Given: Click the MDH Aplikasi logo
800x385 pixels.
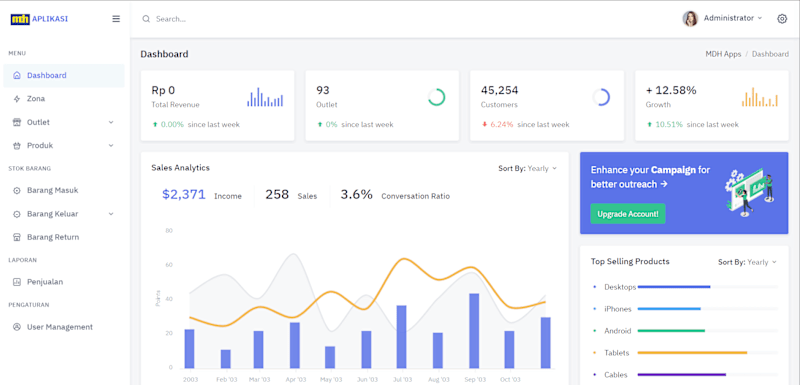Looking at the screenshot, I should (x=39, y=19).
